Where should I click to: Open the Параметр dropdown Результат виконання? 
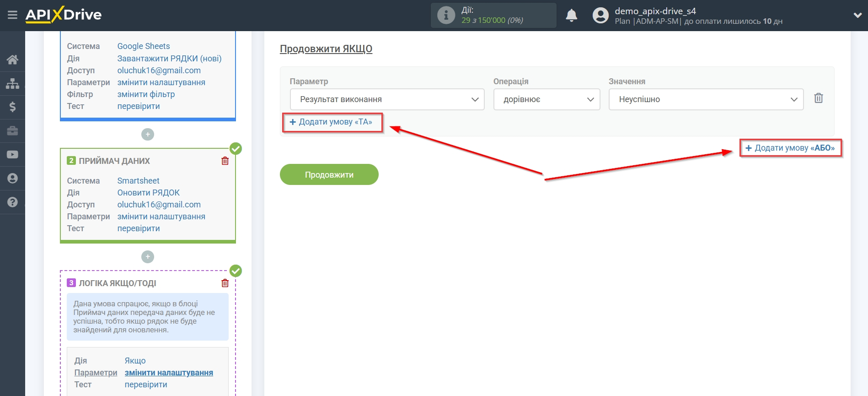[x=387, y=99]
